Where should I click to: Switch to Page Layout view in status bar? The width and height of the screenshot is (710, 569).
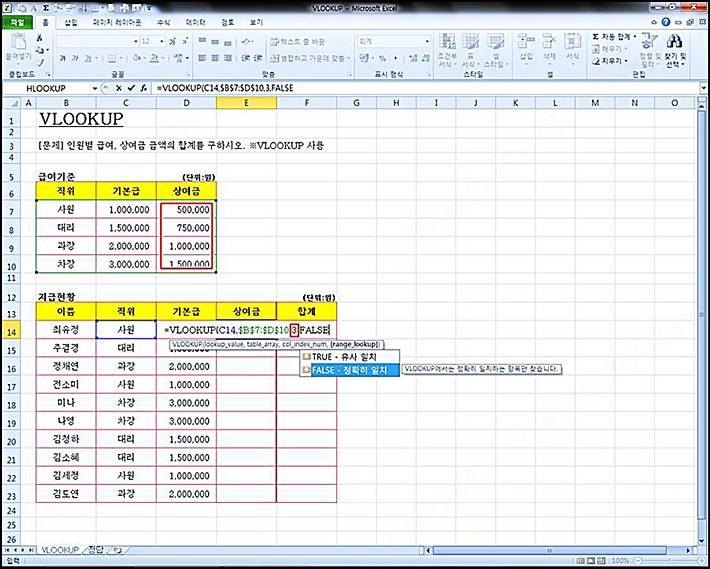point(593,561)
